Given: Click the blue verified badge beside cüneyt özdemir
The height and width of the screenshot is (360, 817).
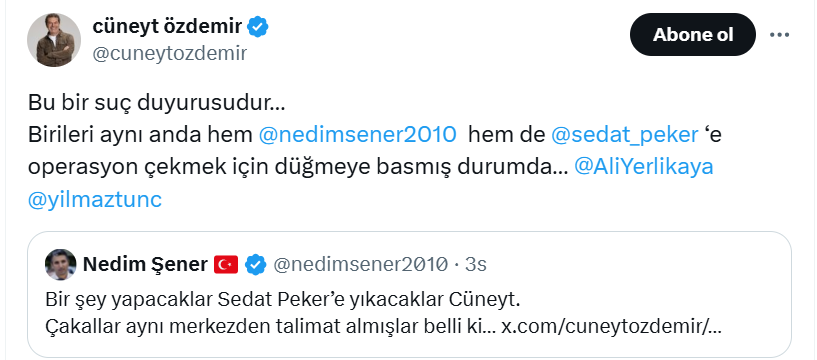Looking at the screenshot, I should (257, 27).
